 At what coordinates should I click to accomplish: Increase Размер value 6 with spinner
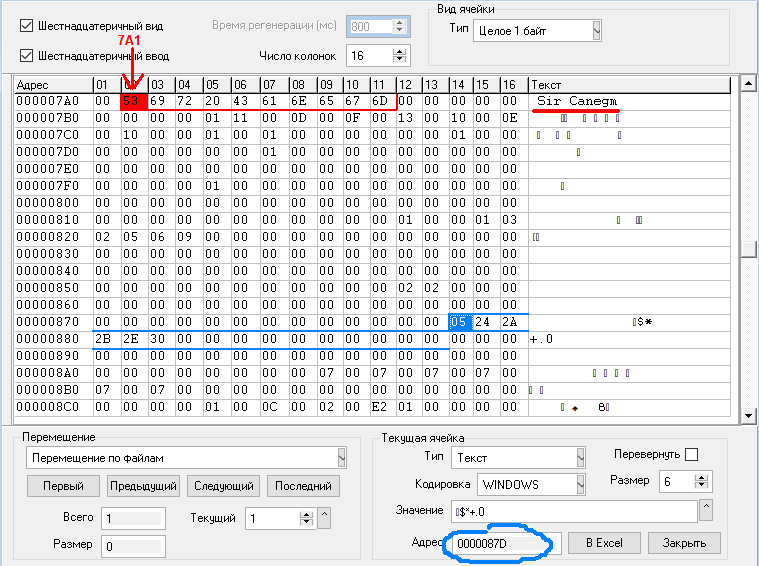tap(701, 477)
